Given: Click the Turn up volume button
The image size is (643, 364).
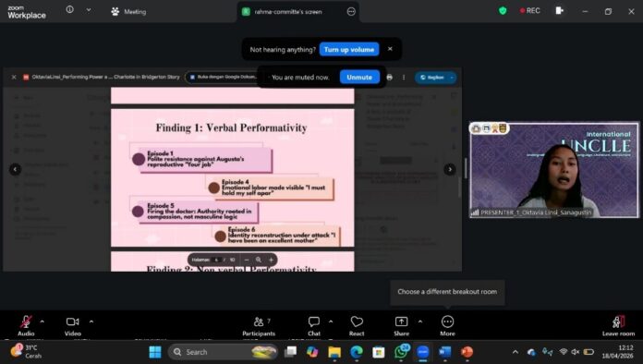Looking at the screenshot, I should pyautogui.click(x=349, y=50).
